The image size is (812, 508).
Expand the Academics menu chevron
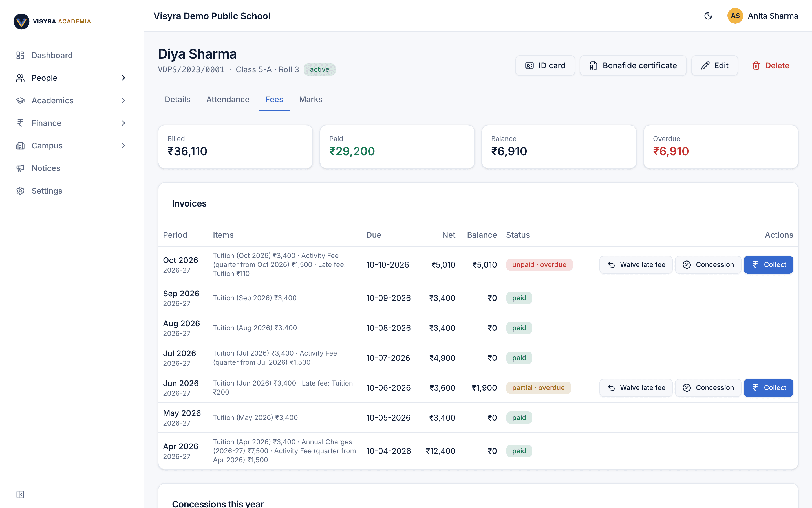point(123,100)
